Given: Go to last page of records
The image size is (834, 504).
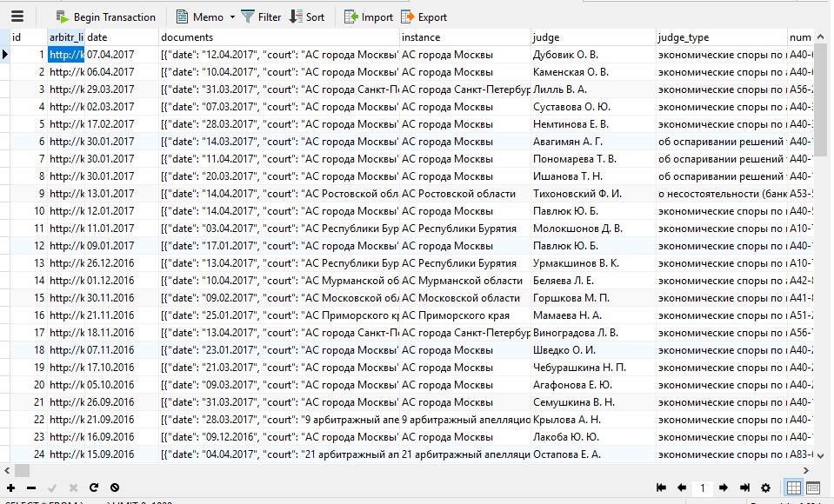Looking at the screenshot, I should 744,487.
